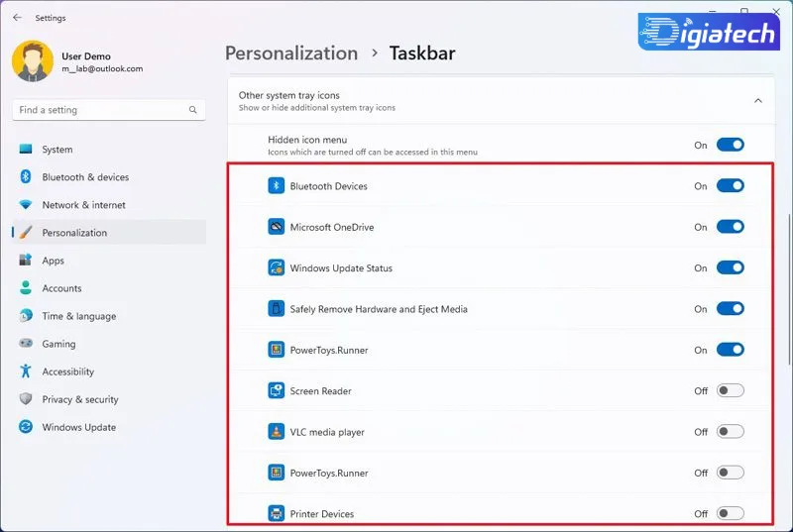Click the Settings window title text
Screen dimensions: 793x532
tap(51, 18)
